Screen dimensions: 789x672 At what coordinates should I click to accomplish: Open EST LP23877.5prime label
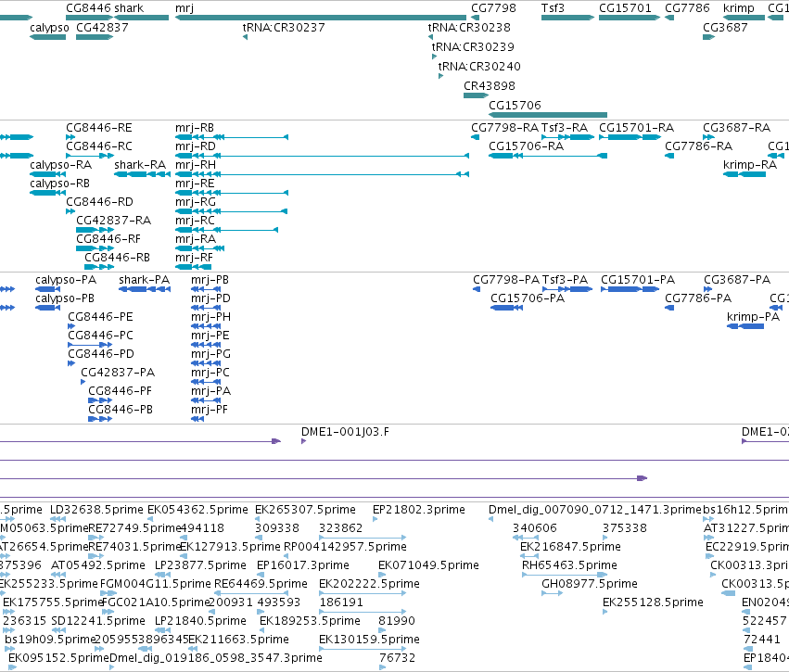coord(201,565)
